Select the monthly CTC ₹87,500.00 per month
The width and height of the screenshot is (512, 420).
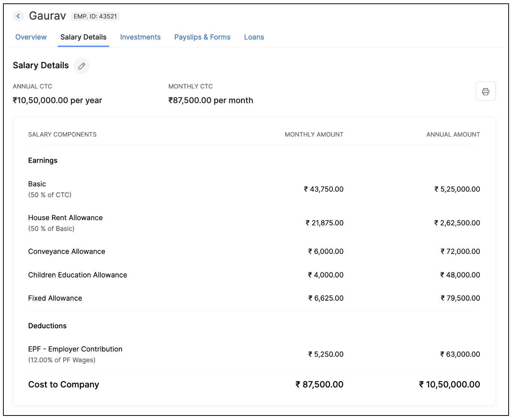click(x=211, y=100)
